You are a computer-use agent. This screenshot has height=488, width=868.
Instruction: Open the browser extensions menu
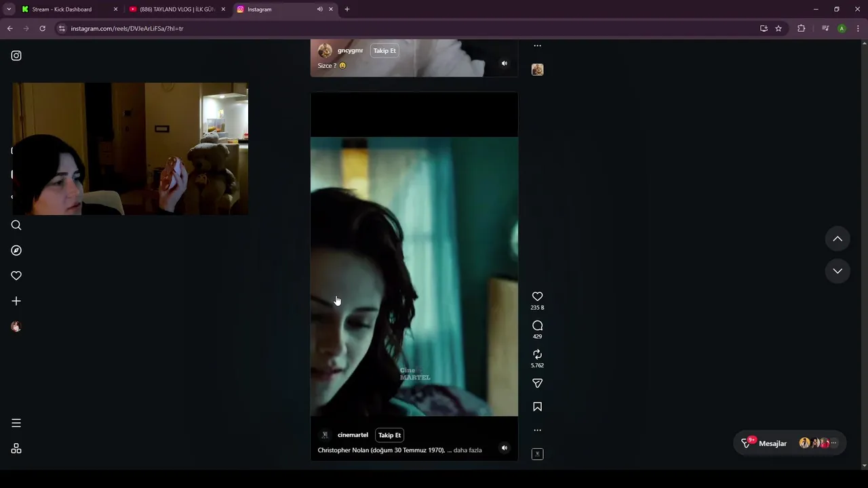click(x=802, y=28)
